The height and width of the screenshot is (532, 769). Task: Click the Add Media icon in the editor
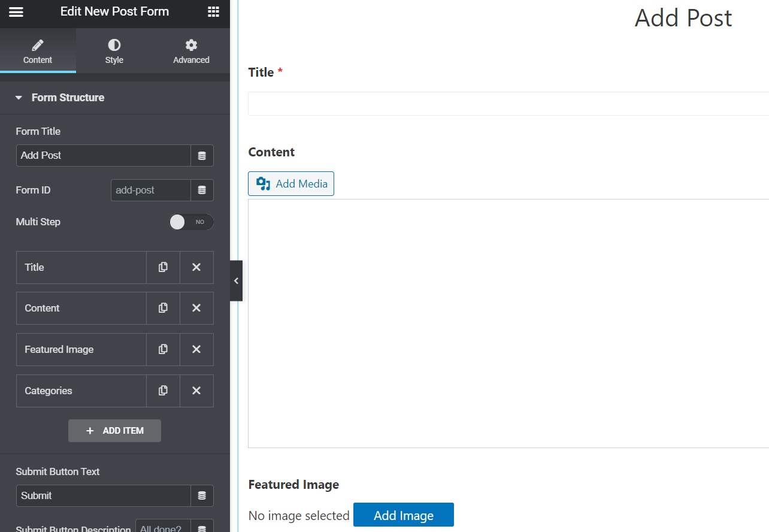point(263,183)
